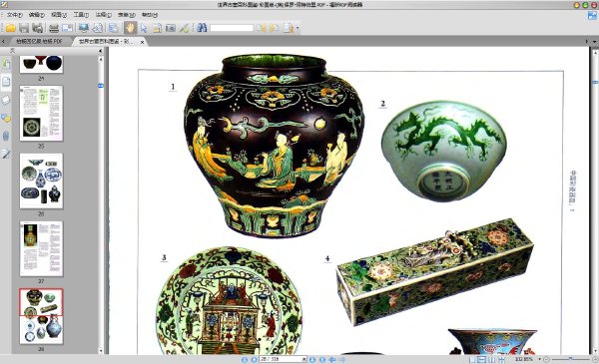Select the text selection tool icon
The width and height of the screenshot is (599, 364).
pos(157,28)
